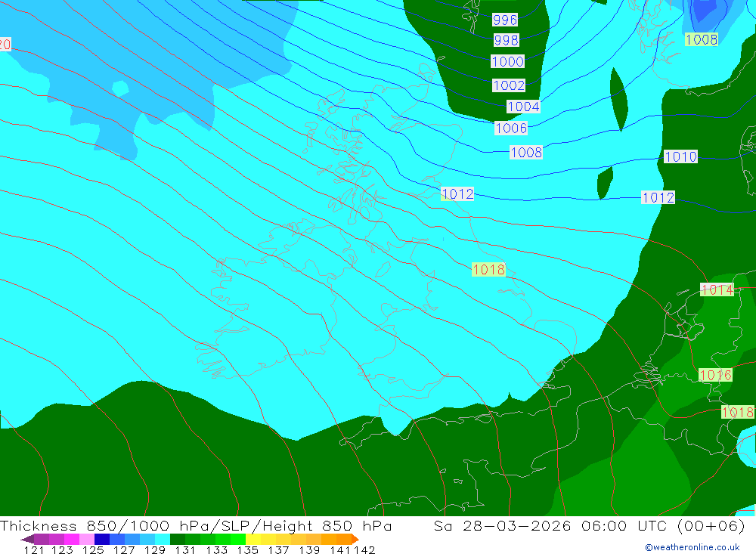Click the dark green swatch above 131

[178, 539]
